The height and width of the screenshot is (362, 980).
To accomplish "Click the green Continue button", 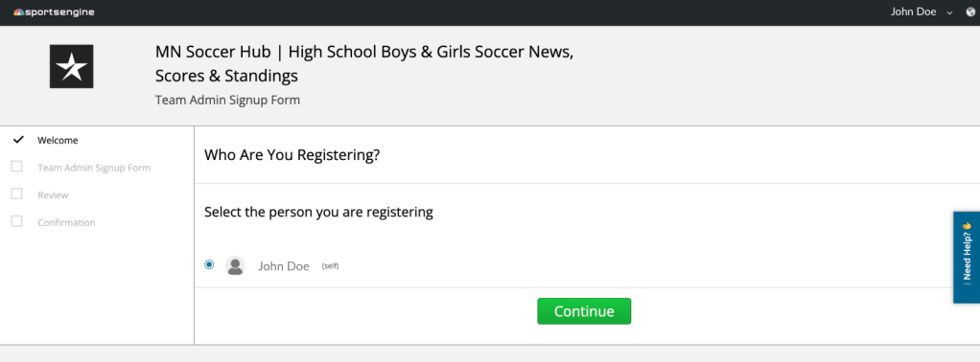I will 584,311.
